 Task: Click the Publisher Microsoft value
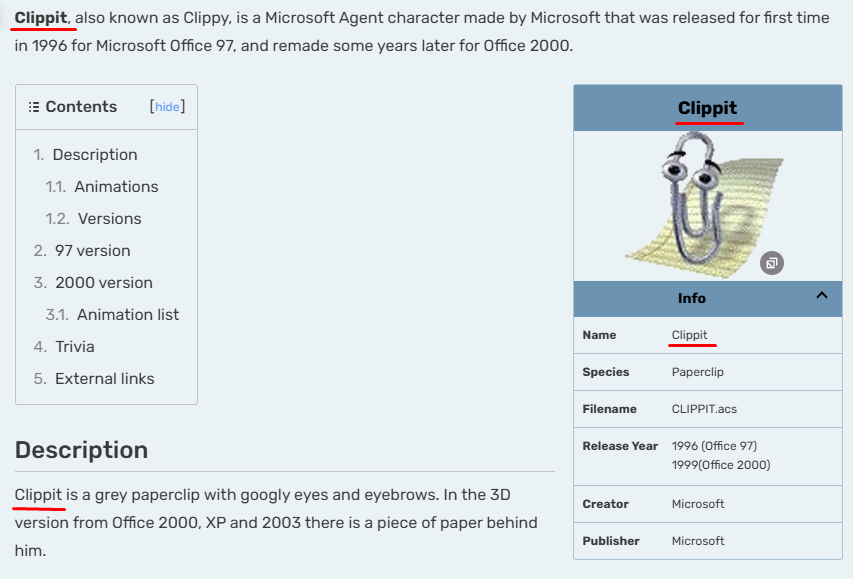[x=698, y=541]
